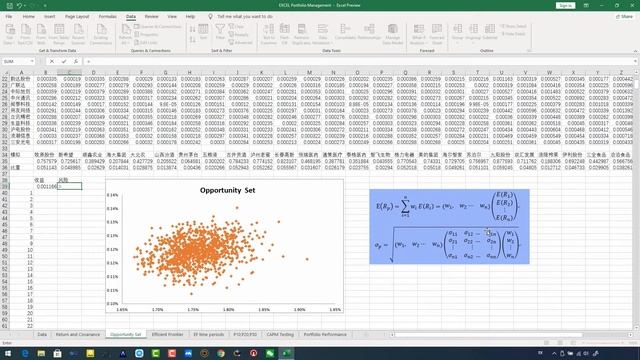
Task: Select the Data worksheet tab
Action: (x=42, y=334)
